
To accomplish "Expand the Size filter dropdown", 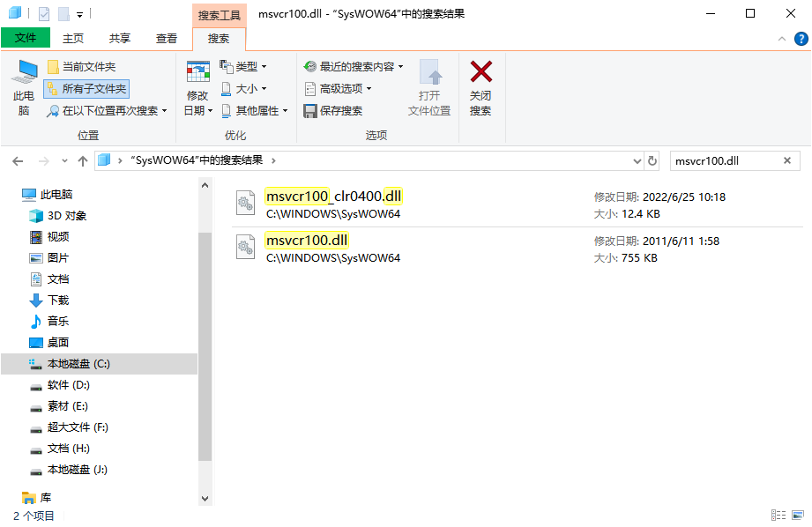I will (x=243, y=88).
